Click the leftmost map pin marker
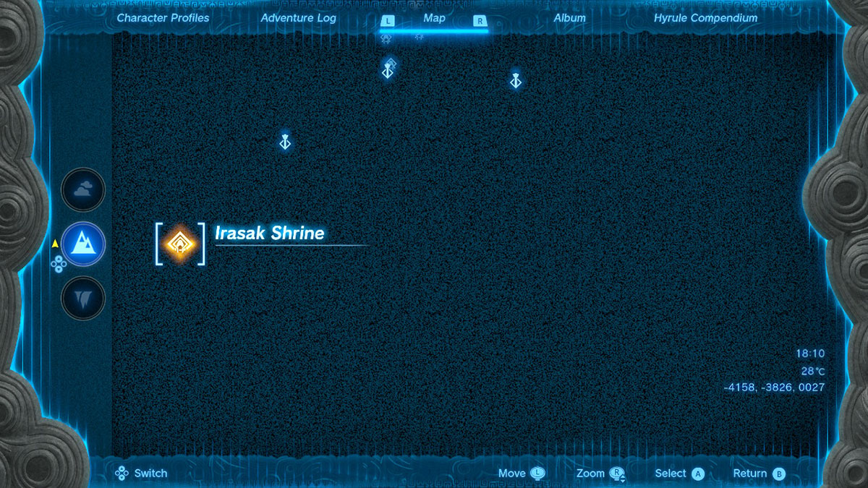The image size is (868, 488). pos(285,142)
